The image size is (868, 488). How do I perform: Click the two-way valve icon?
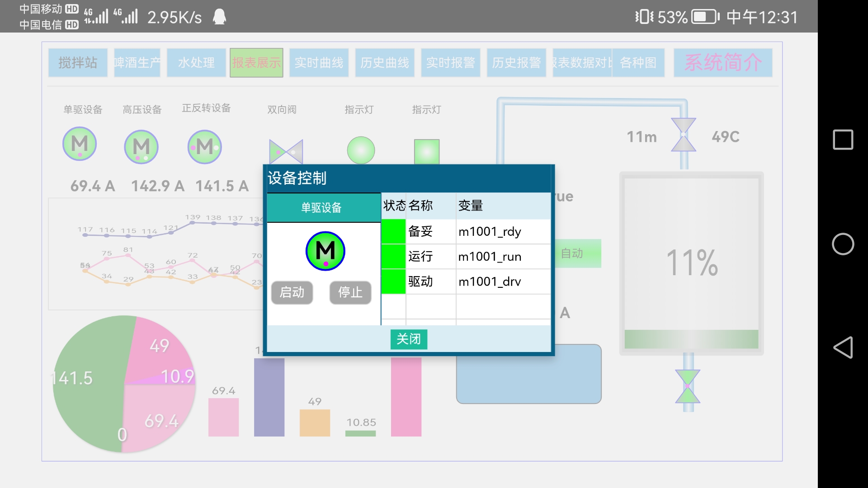(286, 152)
